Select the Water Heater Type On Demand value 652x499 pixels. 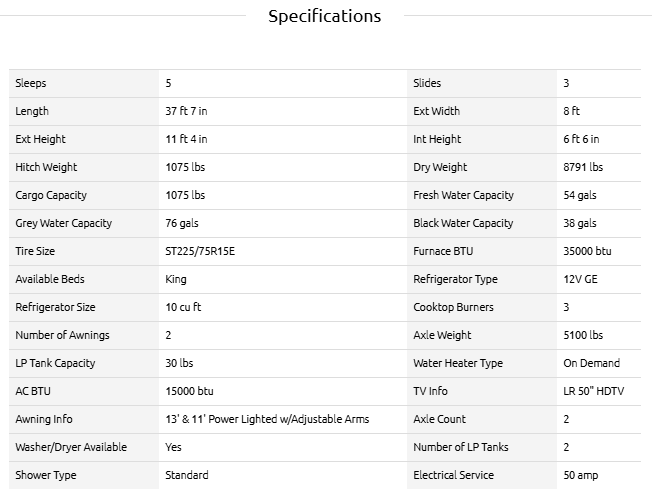pyautogui.click(x=591, y=363)
